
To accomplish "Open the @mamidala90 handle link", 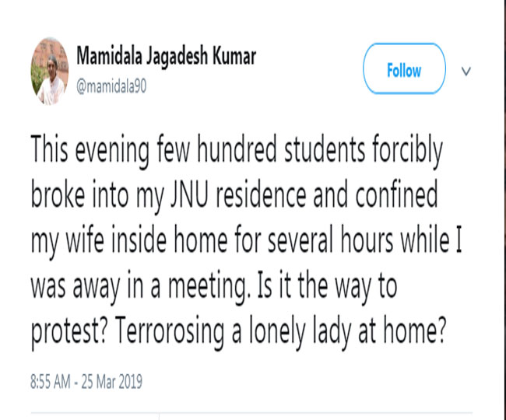I will click(111, 86).
